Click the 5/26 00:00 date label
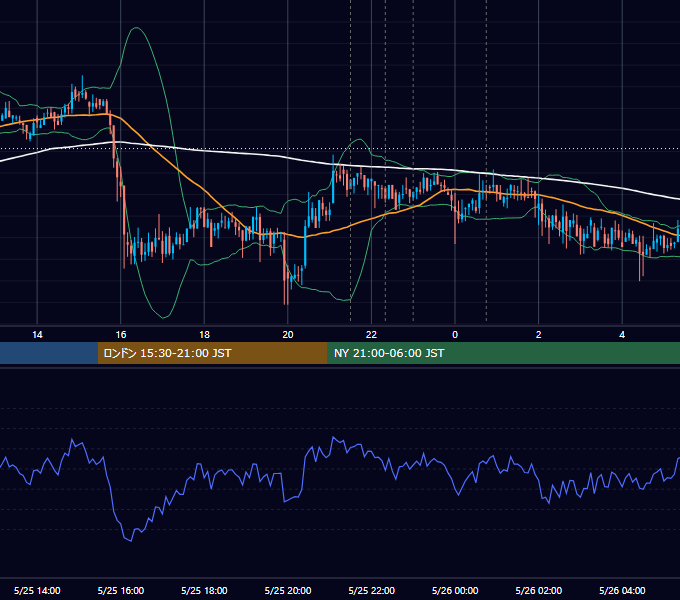 pyautogui.click(x=455, y=590)
